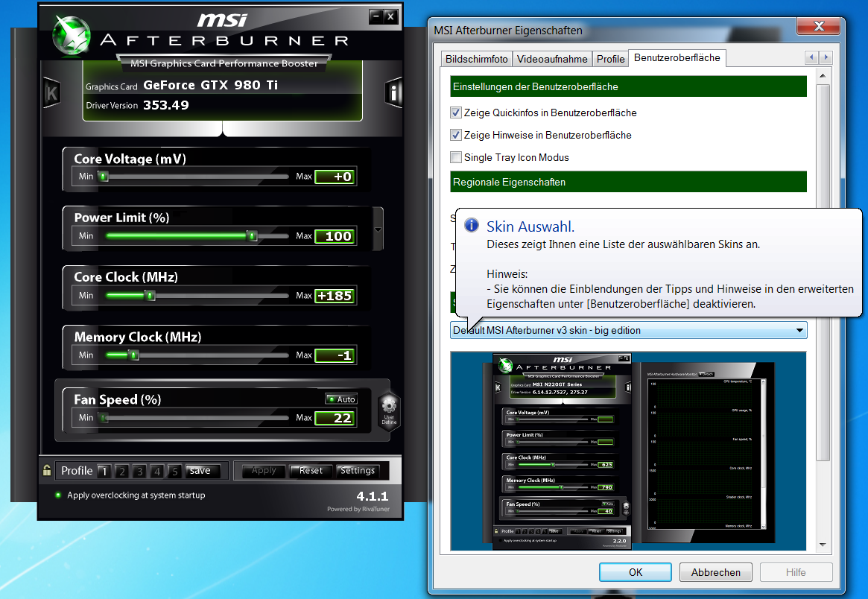Click the version number 4.1.1

pos(373,496)
